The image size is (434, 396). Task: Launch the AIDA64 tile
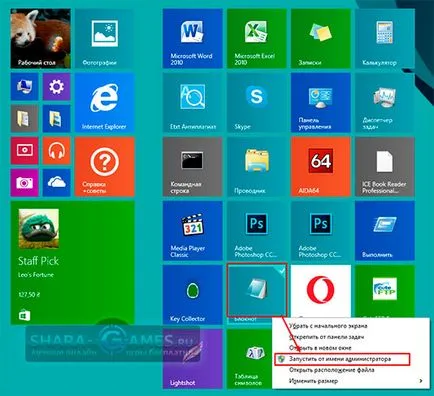click(x=321, y=167)
